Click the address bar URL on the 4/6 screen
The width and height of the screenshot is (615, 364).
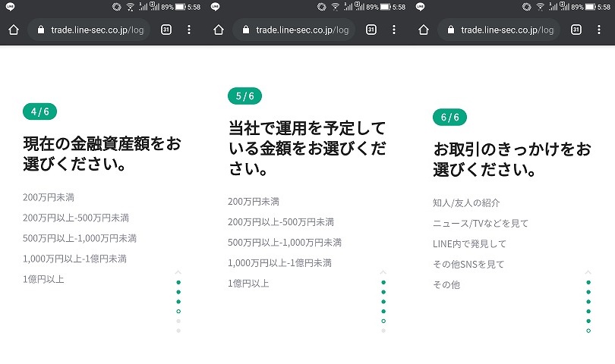click(x=97, y=30)
